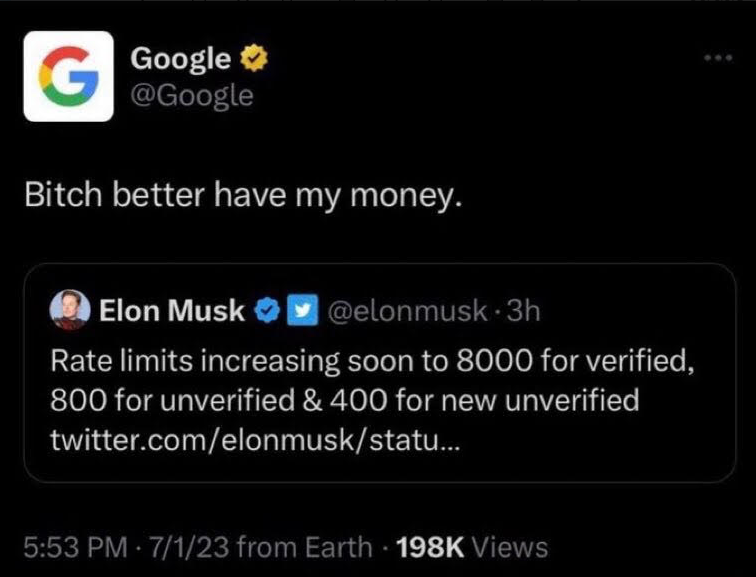Open the Google profile avatar
Screen dimensions: 756x577
point(68,76)
